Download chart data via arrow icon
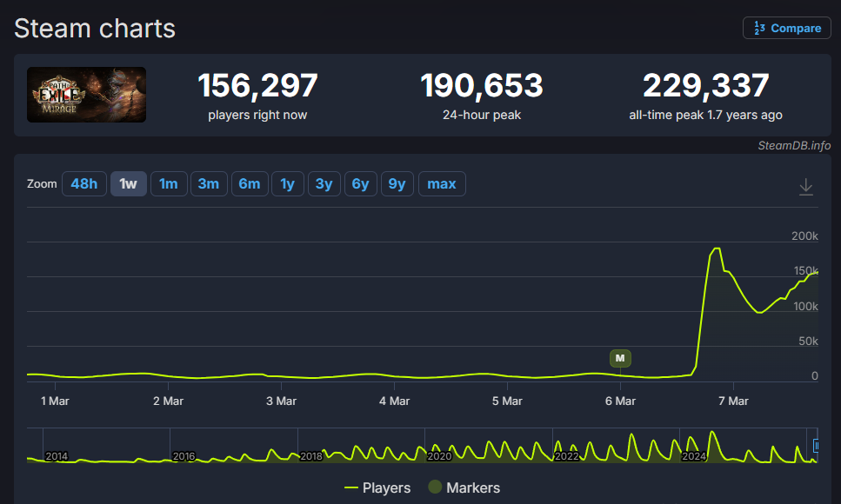 coord(805,187)
